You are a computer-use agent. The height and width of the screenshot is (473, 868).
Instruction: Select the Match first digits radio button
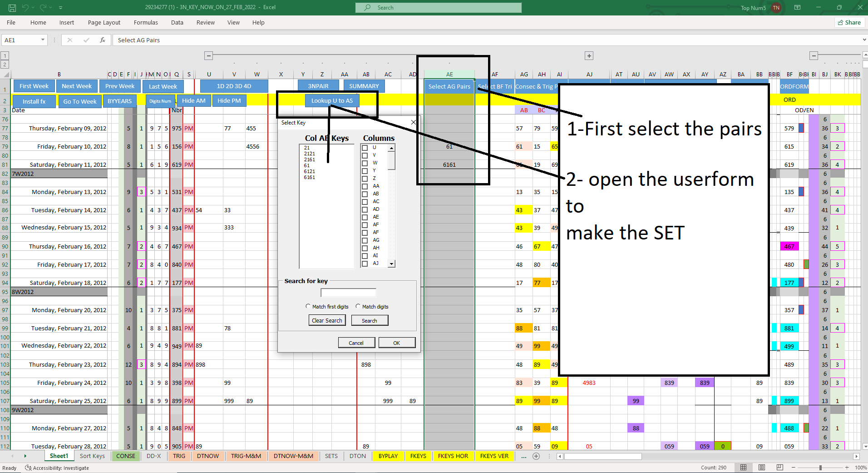tap(308, 306)
